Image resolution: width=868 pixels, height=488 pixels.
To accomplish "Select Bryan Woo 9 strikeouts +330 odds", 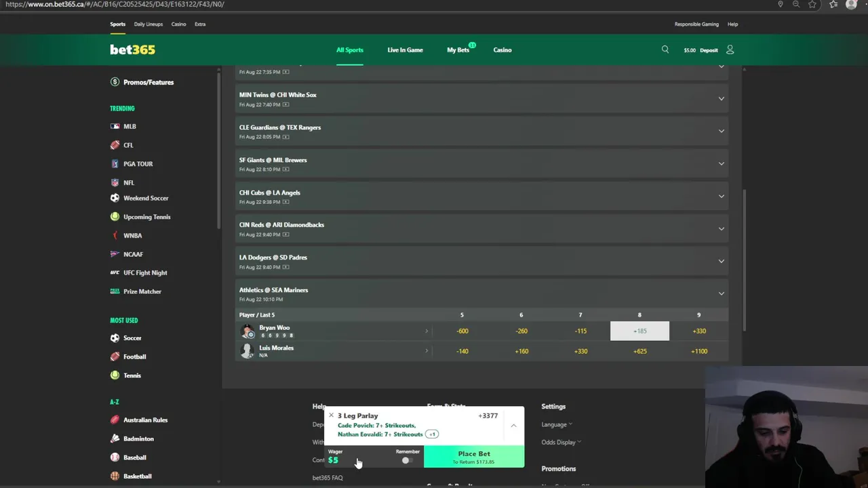I will coord(699,331).
